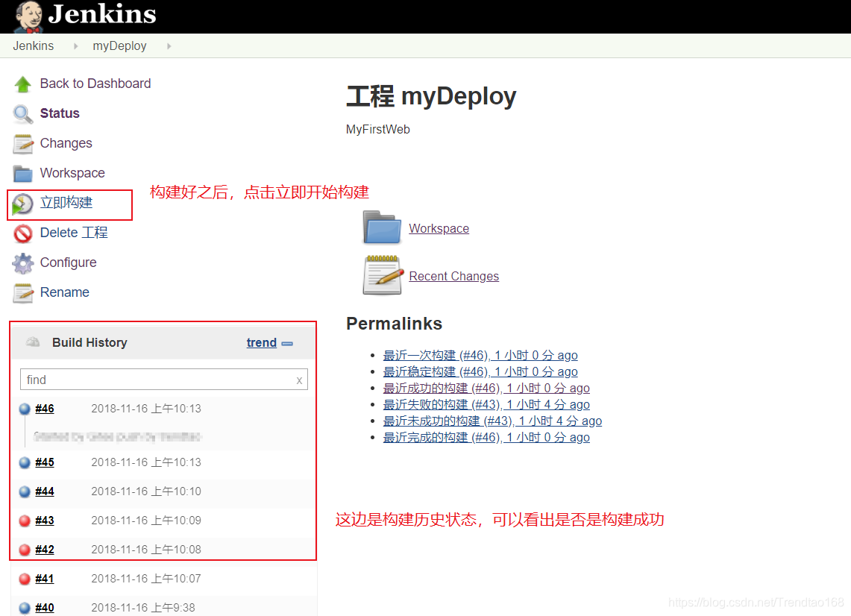Click the red status ball of build #43
This screenshot has height=616, width=851.
click(25, 521)
